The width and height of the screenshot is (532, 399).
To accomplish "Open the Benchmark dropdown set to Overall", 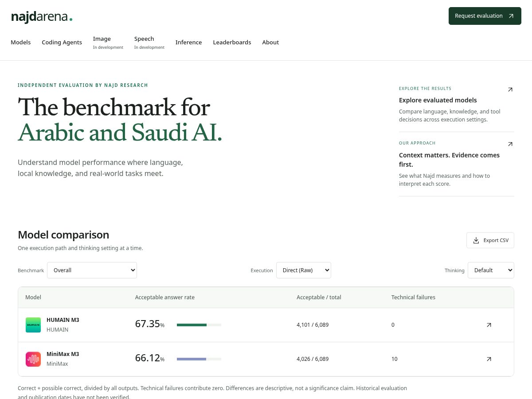I will [x=92, y=270].
